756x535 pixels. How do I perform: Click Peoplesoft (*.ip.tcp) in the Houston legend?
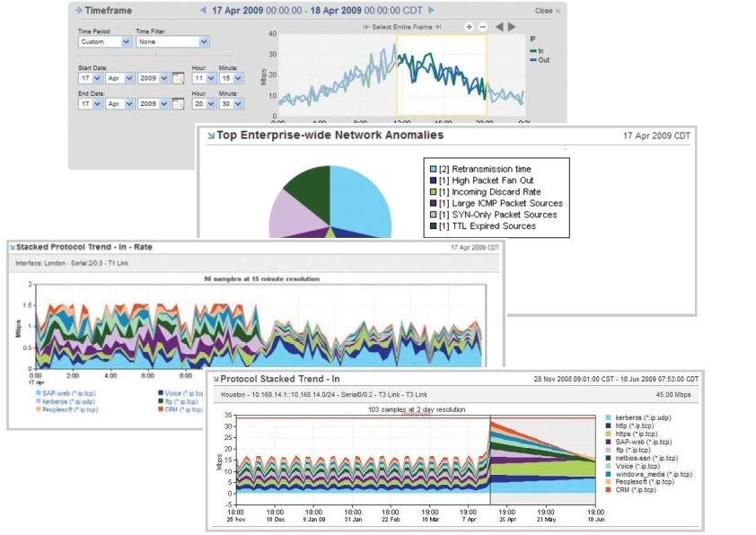640,482
